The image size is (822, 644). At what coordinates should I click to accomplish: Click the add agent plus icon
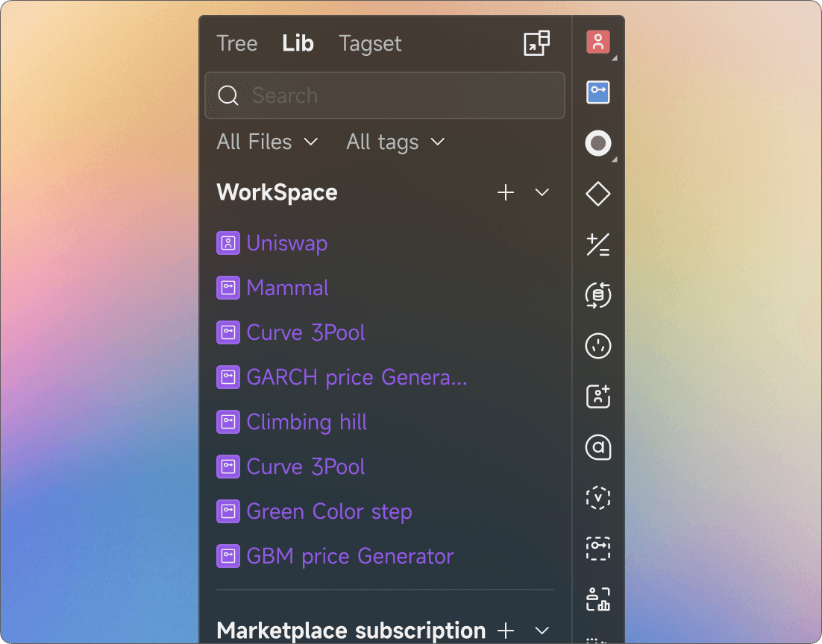[598, 397]
